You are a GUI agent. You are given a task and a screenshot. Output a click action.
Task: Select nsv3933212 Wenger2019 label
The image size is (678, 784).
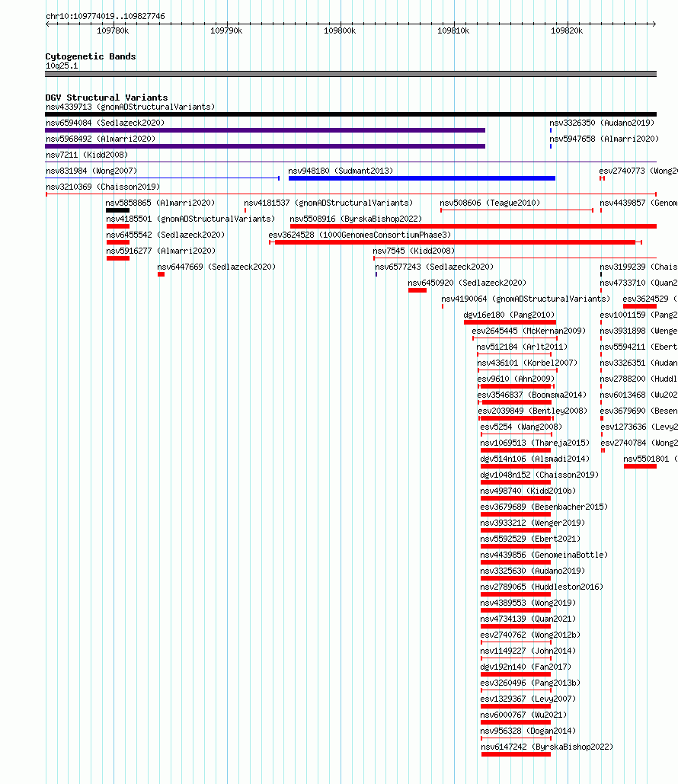tap(532, 523)
